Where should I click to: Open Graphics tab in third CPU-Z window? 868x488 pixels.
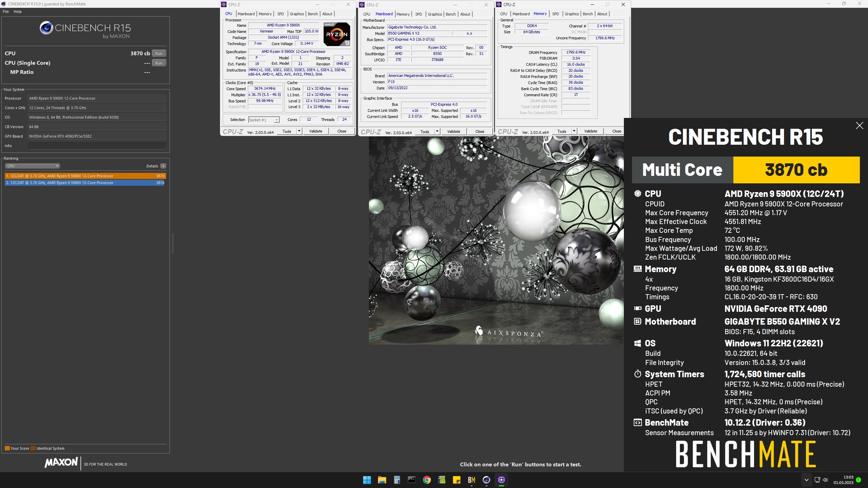572,14
